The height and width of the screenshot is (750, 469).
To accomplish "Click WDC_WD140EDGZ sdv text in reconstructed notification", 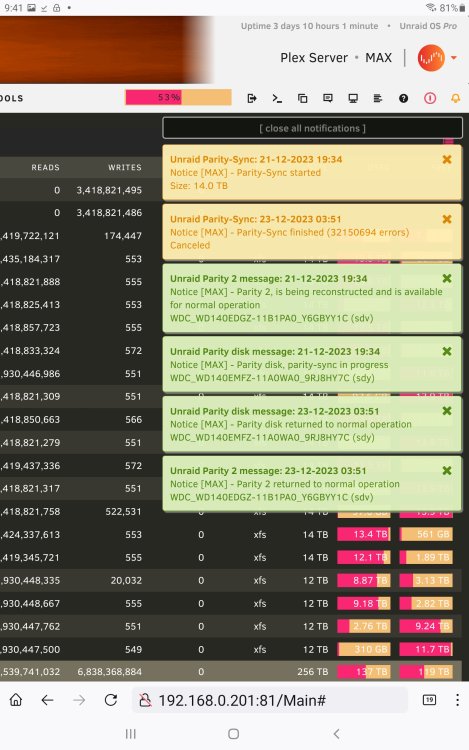I will [x=272, y=318].
